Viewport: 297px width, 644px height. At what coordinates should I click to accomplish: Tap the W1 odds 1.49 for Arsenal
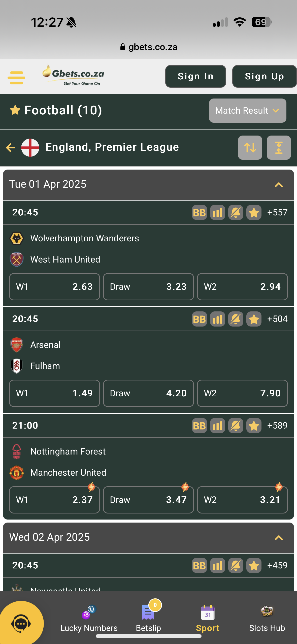tap(54, 393)
